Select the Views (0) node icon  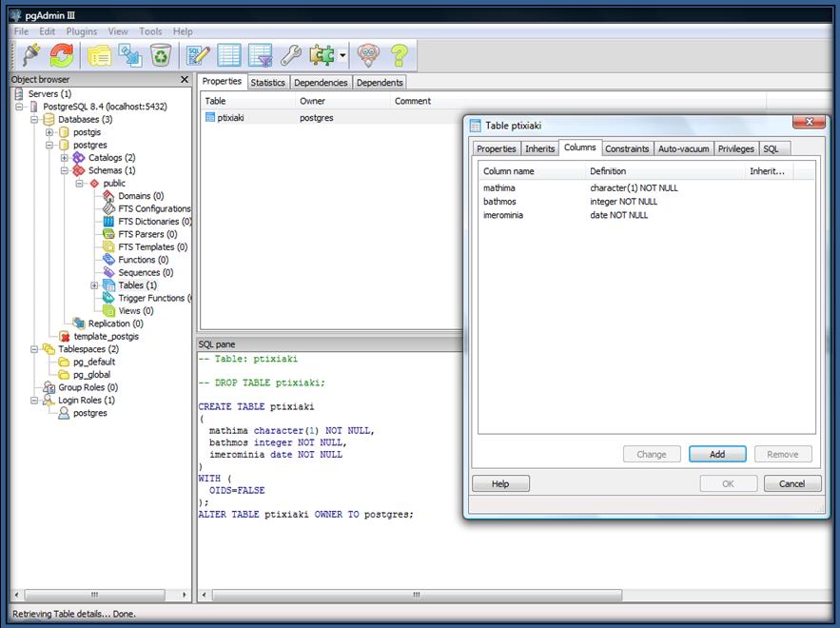click(x=108, y=311)
